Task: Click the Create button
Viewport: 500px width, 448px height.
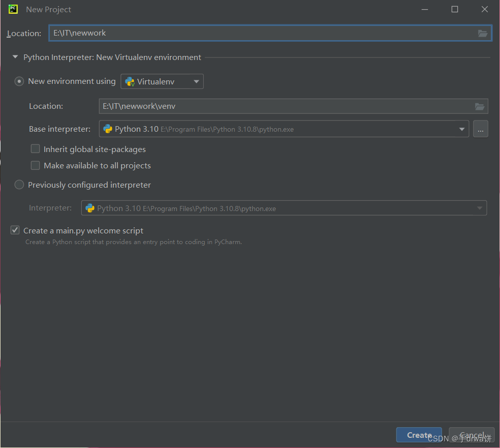Action: point(419,435)
